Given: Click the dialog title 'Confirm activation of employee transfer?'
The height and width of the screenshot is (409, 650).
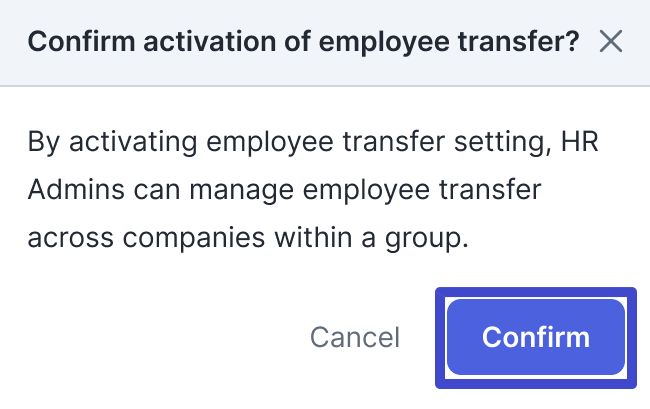Looking at the screenshot, I should 303,42.
